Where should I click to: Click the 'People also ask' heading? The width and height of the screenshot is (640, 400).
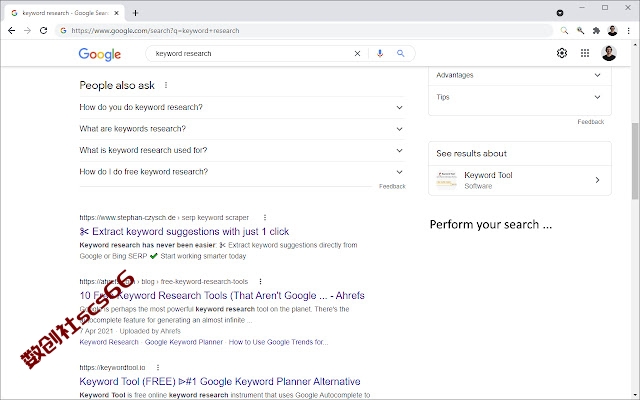117,85
